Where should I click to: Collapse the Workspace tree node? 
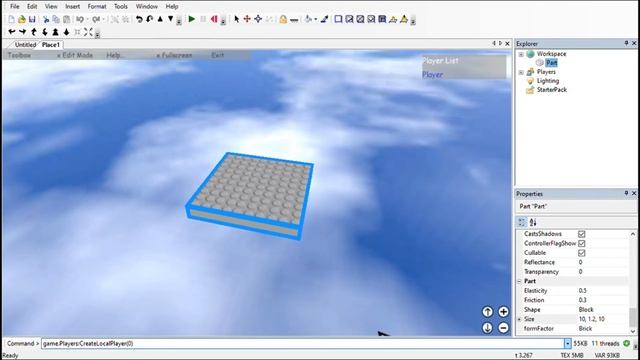[x=521, y=54]
